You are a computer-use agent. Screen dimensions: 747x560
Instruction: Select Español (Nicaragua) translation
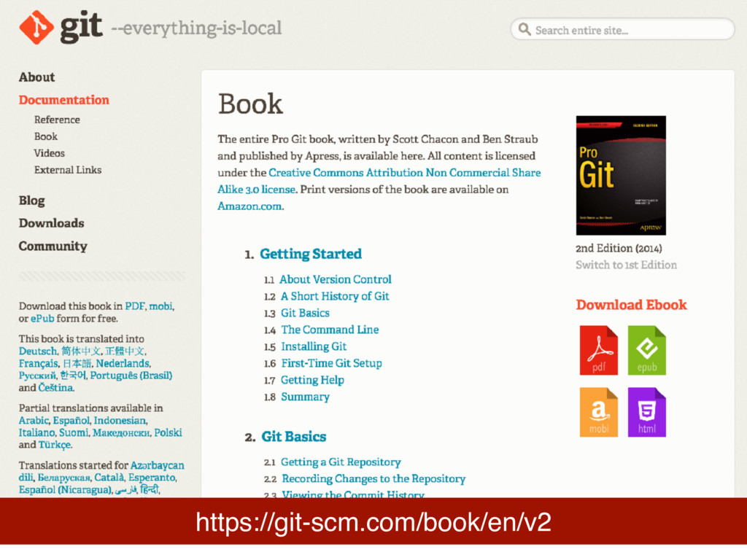coord(65,489)
